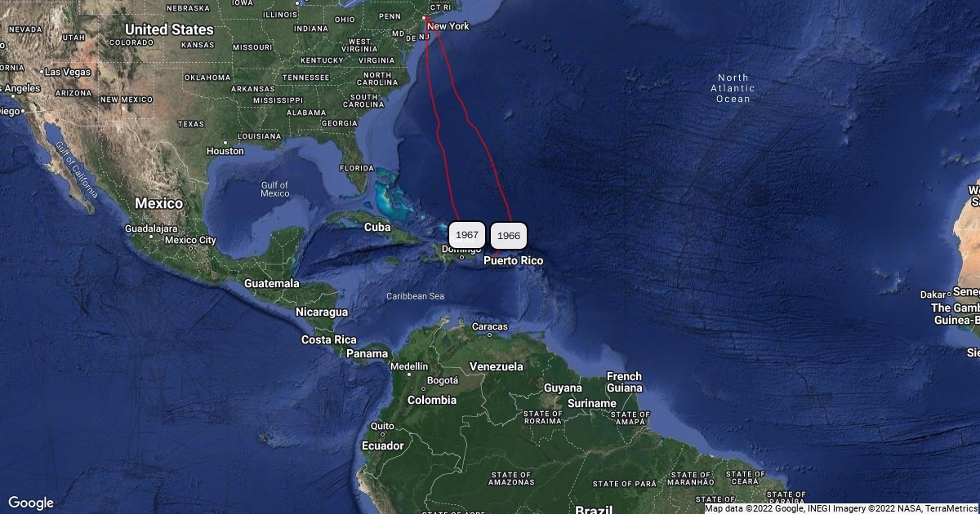The image size is (980, 514).
Task: Click the map data attribution text
Action: [841, 508]
